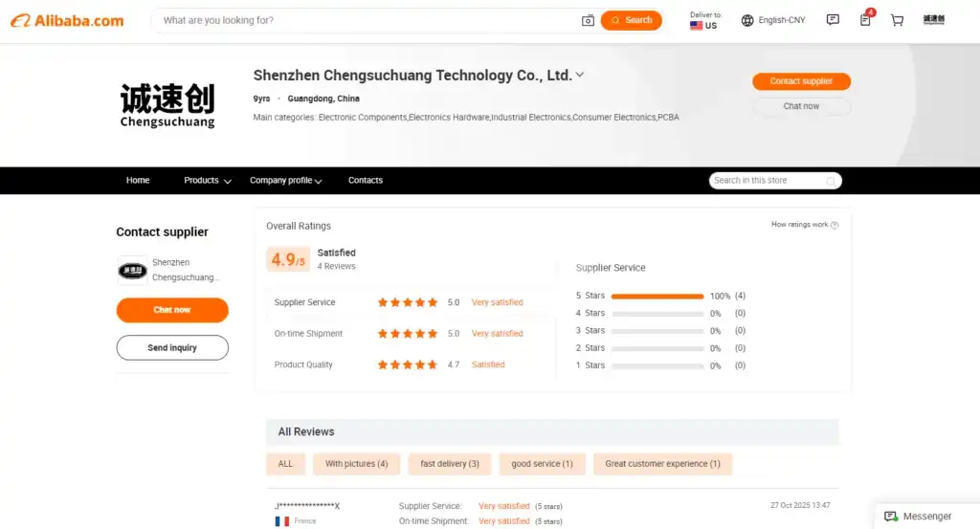The image size is (980, 529).
Task: Click the How ratings work help icon
Action: point(835,225)
